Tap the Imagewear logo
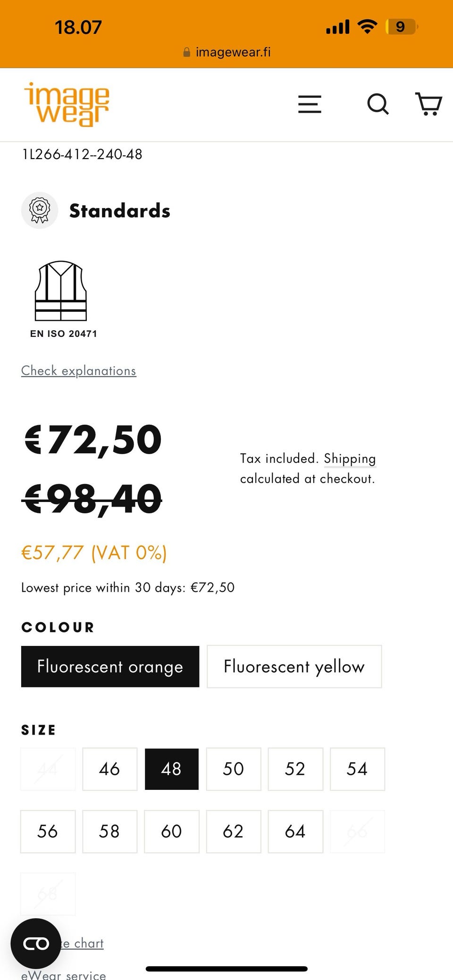The width and height of the screenshot is (453, 980). coord(67,104)
